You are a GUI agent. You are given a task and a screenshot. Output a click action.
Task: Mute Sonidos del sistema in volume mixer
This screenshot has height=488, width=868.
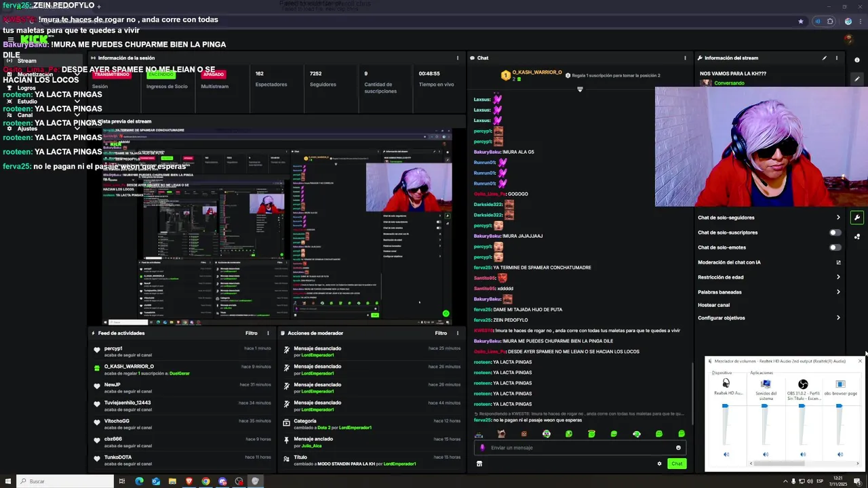click(x=766, y=454)
